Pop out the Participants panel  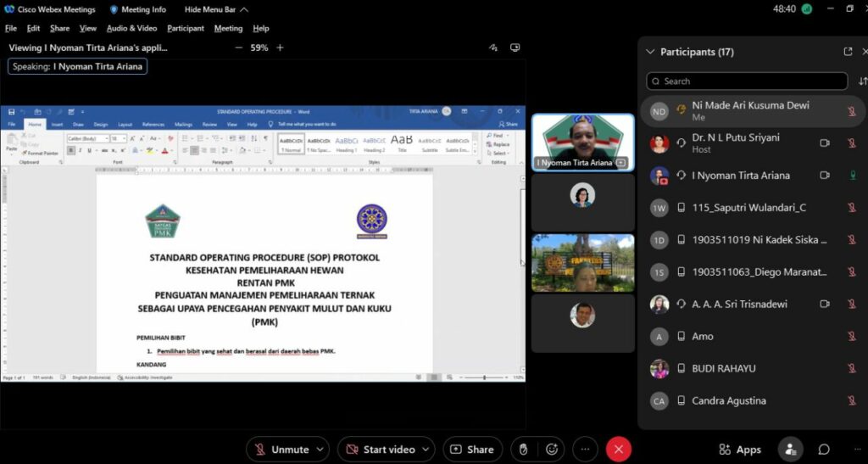pos(848,52)
